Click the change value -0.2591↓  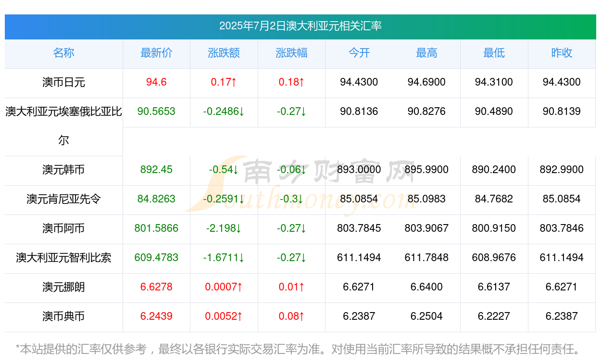pyautogui.click(x=224, y=199)
